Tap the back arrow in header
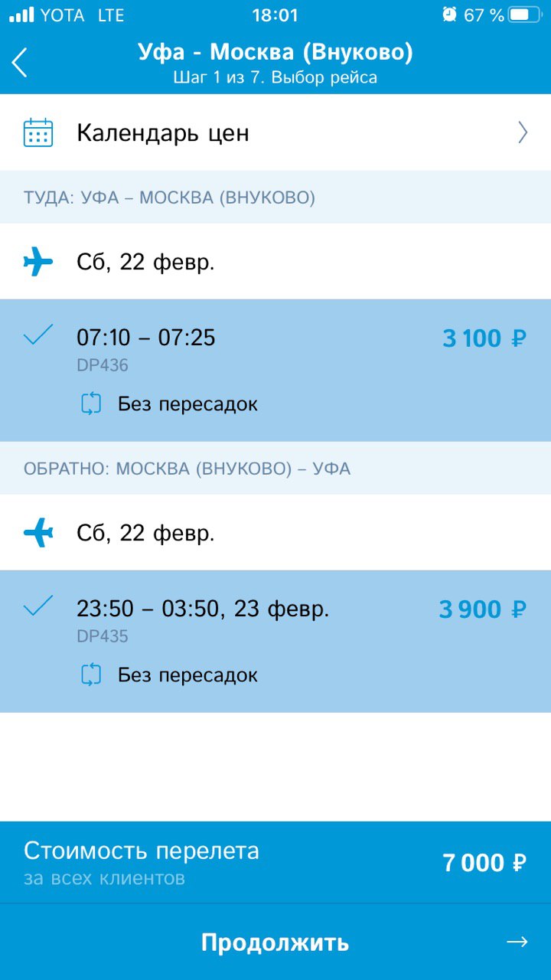The height and width of the screenshot is (980, 551). [20, 62]
